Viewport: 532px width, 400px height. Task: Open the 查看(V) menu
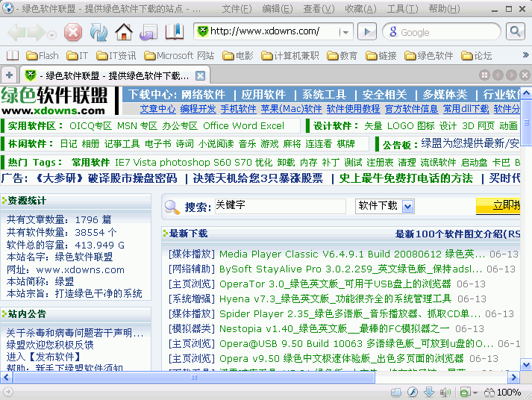(x=319, y=9)
